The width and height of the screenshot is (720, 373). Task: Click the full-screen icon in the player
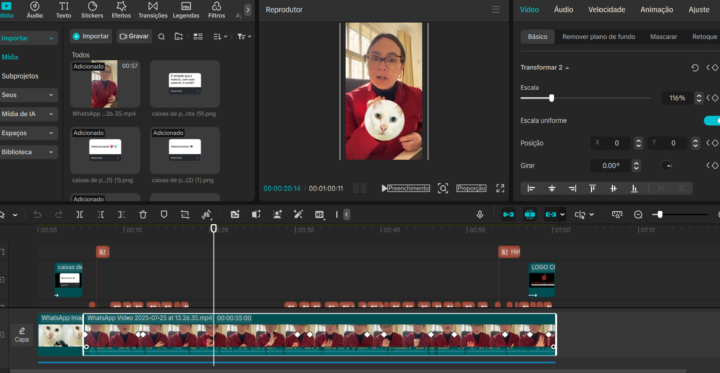click(500, 188)
